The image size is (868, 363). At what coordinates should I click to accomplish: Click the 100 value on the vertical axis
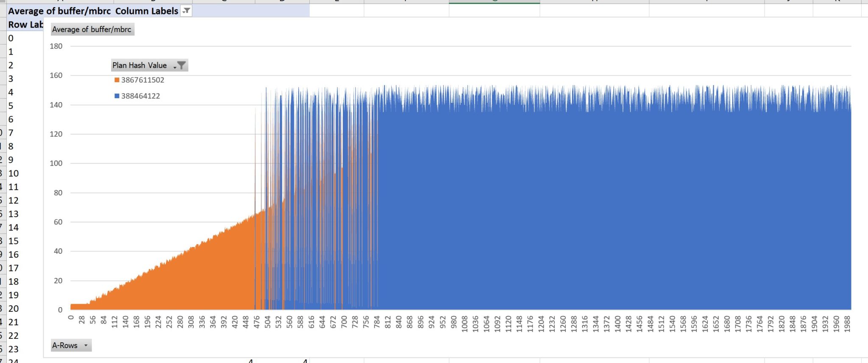(56, 163)
